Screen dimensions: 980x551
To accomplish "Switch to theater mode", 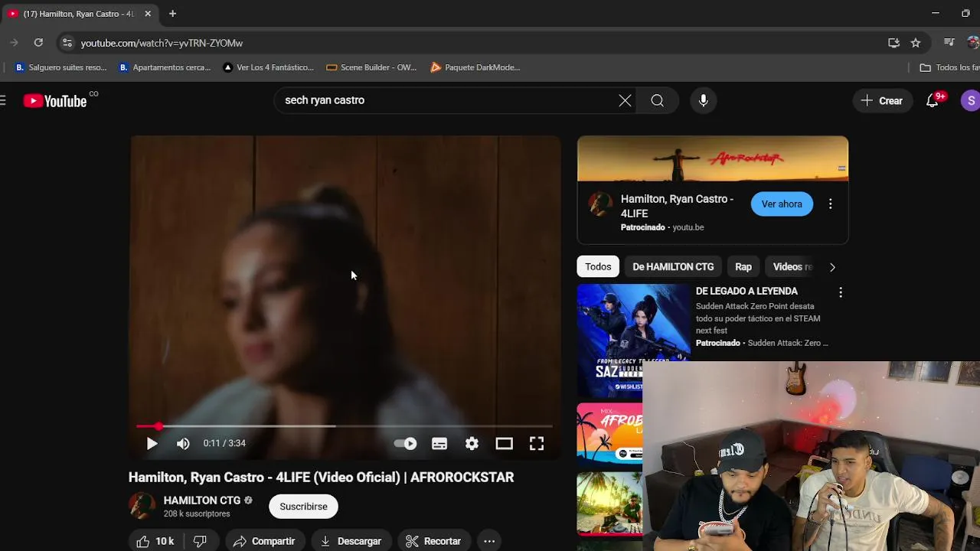I will (504, 443).
